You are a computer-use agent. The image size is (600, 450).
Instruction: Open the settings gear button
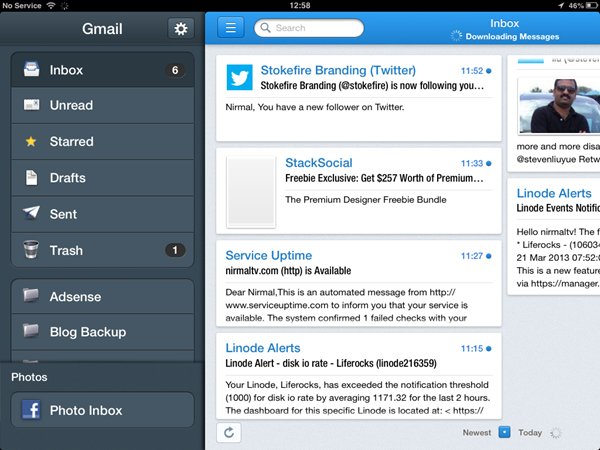(181, 29)
